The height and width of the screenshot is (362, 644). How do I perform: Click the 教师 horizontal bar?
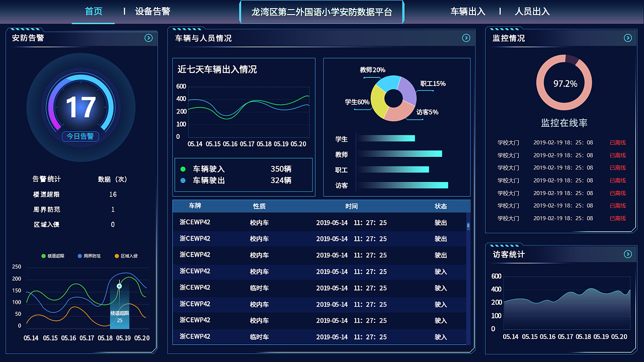(x=400, y=154)
